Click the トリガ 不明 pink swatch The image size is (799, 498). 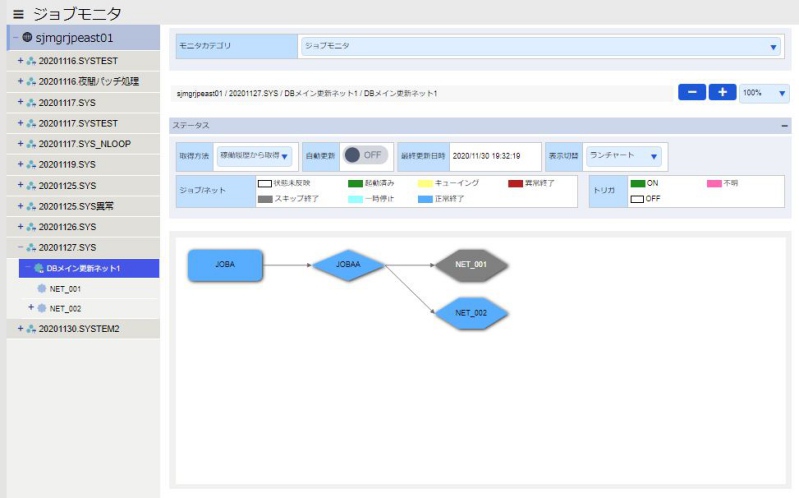[714, 184]
